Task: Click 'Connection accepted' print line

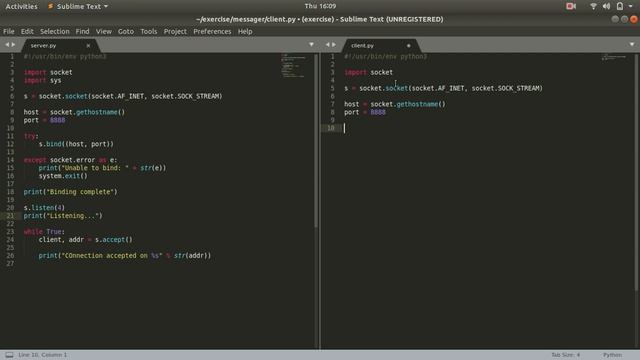Action: click(125, 256)
